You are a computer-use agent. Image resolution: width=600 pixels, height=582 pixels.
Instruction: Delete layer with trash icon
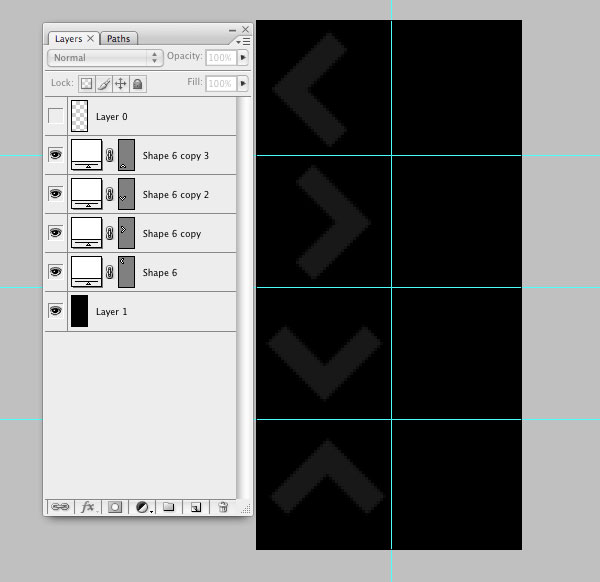tap(223, 507)
